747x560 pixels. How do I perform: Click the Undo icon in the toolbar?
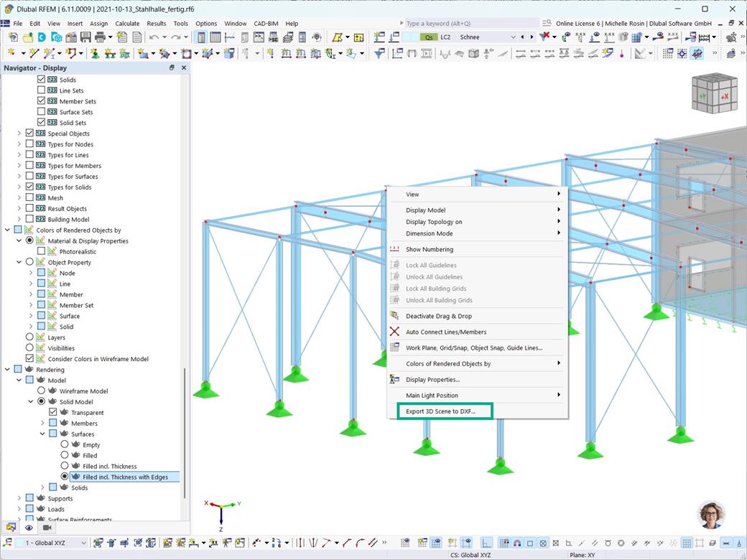(154, 37)
